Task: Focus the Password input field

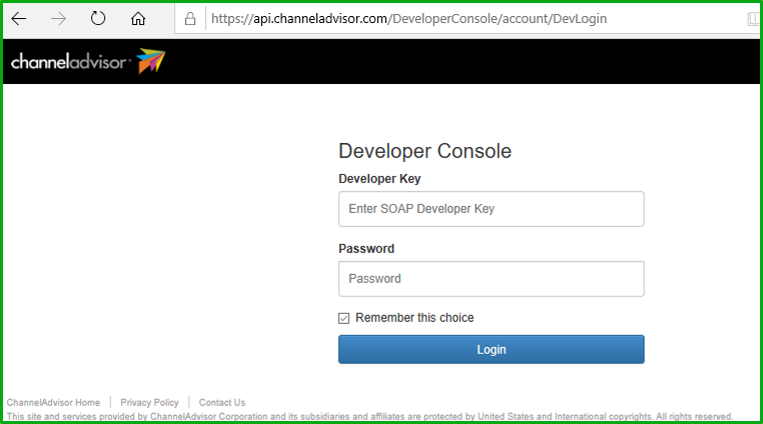Action: click(491, 279)
